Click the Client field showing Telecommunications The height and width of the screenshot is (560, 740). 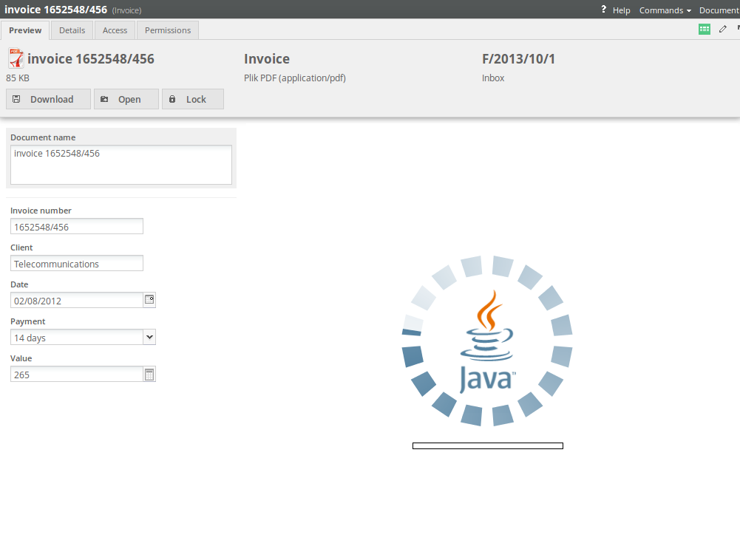tap(76, 263)
